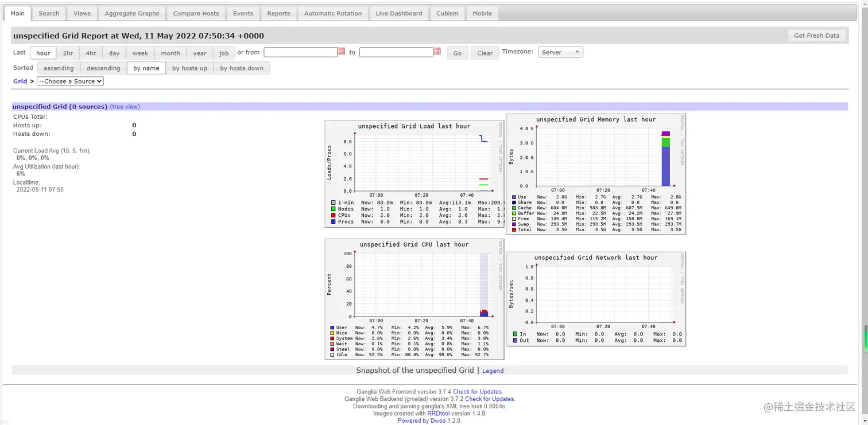This screenshot has width=868, height=425.
Task: Open the Choose a Source dropdown
Action: tap(70, 81)
